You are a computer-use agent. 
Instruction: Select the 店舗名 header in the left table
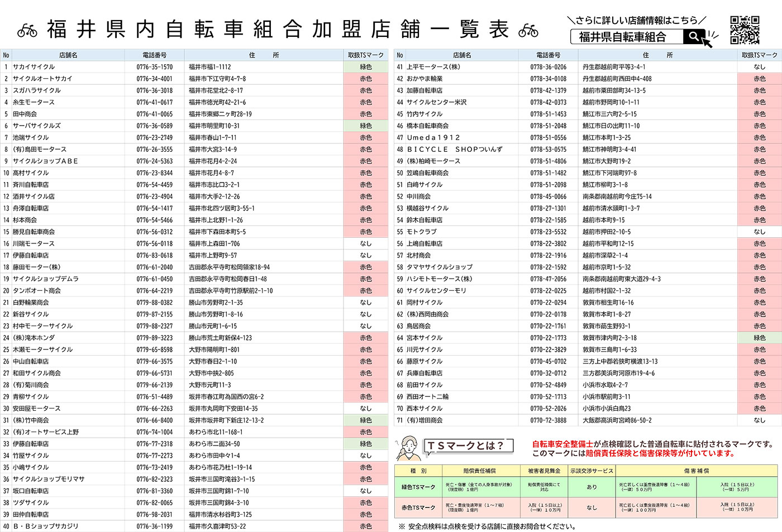[68, 55]
